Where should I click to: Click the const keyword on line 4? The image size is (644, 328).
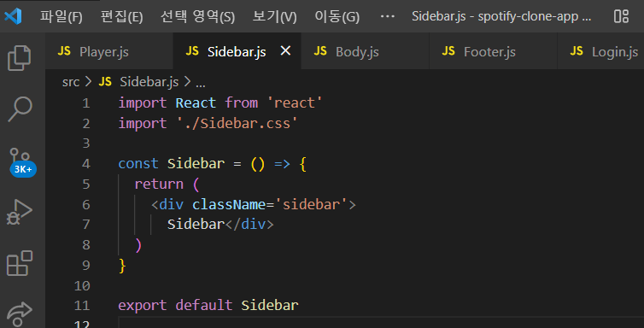pos(138,164)
